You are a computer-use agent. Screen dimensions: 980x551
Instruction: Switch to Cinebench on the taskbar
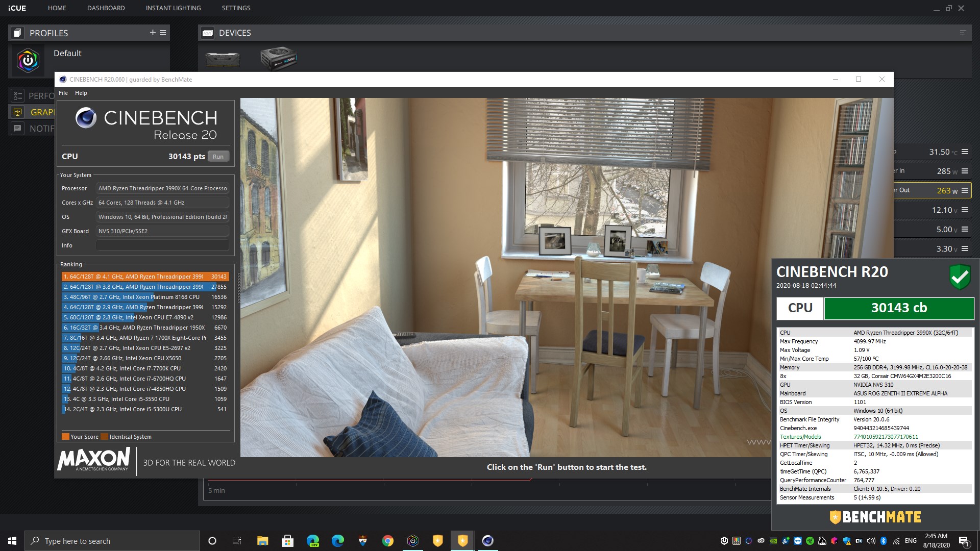(x=487, y=541)
